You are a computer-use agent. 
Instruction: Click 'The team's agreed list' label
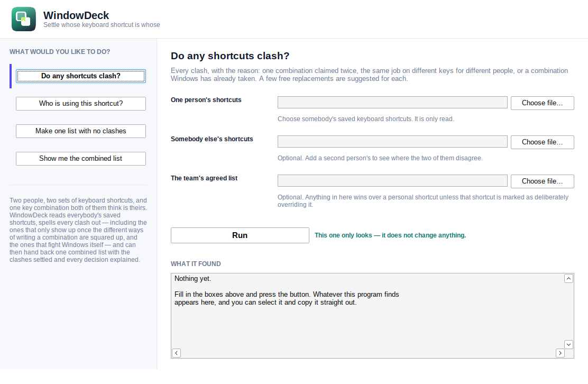(x=204, y=178)
